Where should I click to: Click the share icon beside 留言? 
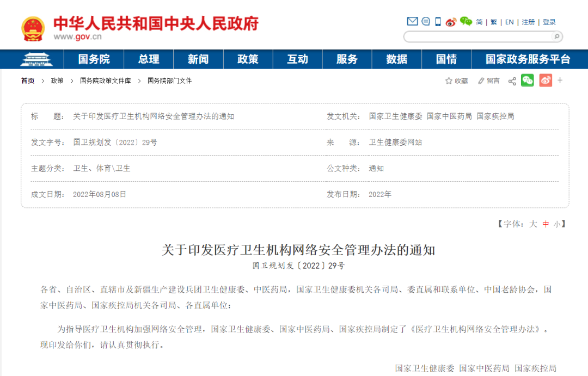tap(512, 81)
